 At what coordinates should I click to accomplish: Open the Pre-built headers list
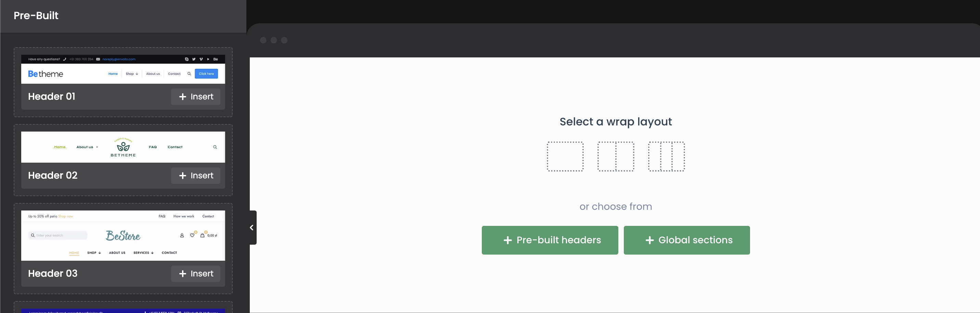tap(550, 240)
